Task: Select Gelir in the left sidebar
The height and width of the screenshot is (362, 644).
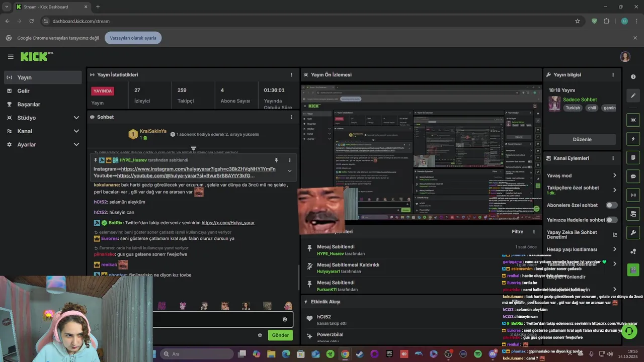Action: 43,91
